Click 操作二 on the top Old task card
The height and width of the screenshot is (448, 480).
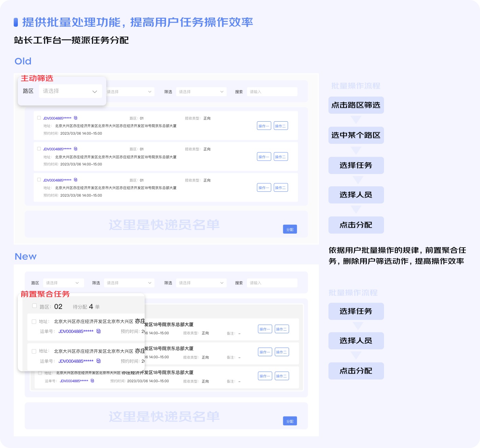281,126
